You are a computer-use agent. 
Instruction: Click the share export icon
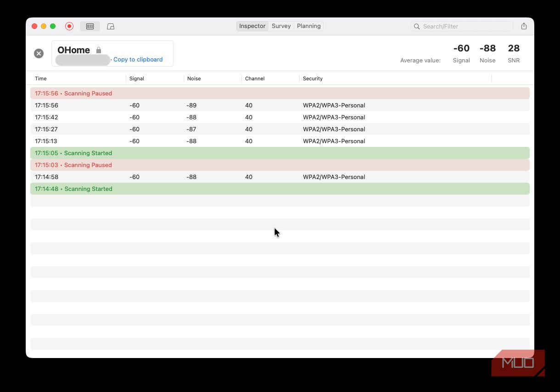pyautogui.click(x=524, y=26)
